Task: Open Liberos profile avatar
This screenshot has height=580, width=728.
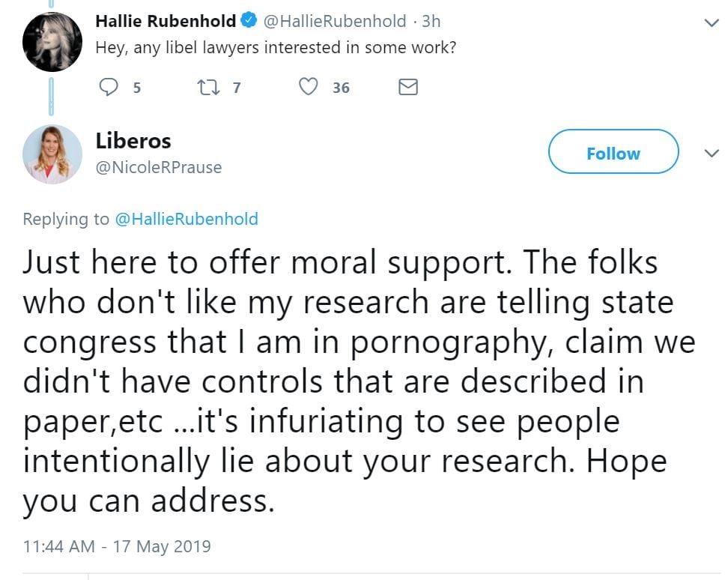Action: tap(52, 154)
